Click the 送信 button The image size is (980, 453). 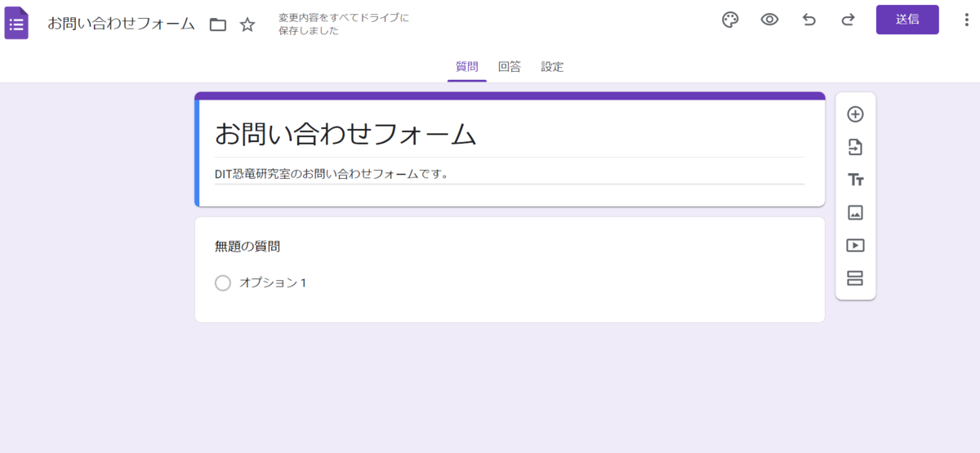coord(907,20)
